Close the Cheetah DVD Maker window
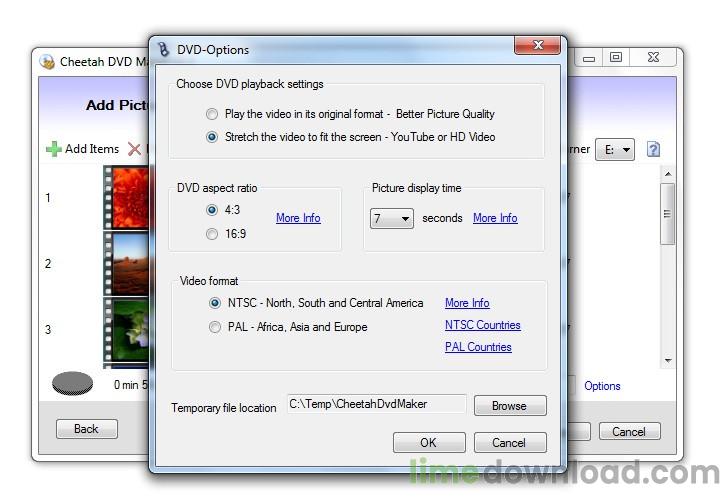Image resolution: width=727 pixels, height=503 pixels. pyautogui.click(x=653, y=57)
